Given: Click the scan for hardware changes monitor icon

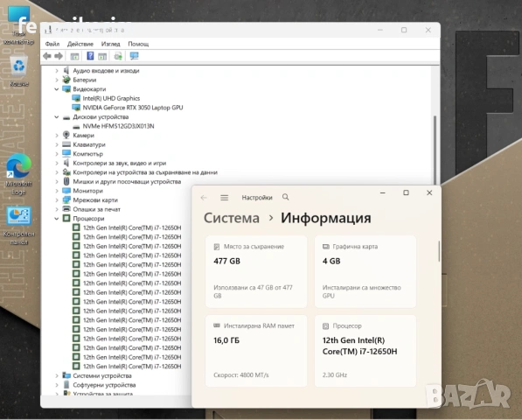Looking at the screenshot, I should click(134, 56).
